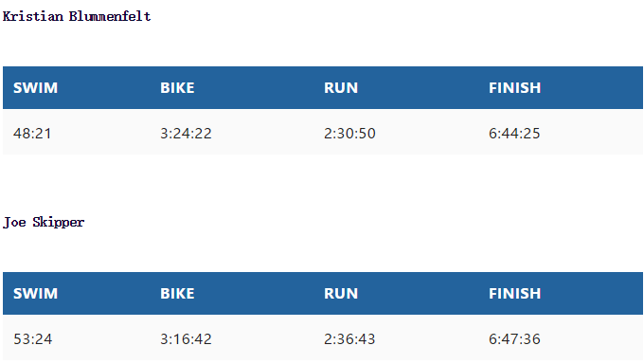Select SWIM header in Blummenfelt's table

35,87
